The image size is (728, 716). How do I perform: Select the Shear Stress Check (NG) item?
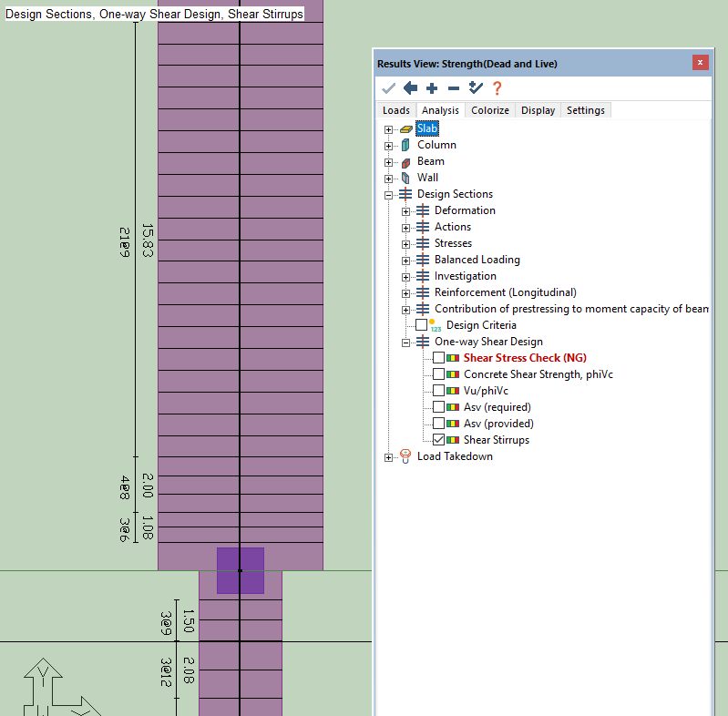click(x=525, y=358)
